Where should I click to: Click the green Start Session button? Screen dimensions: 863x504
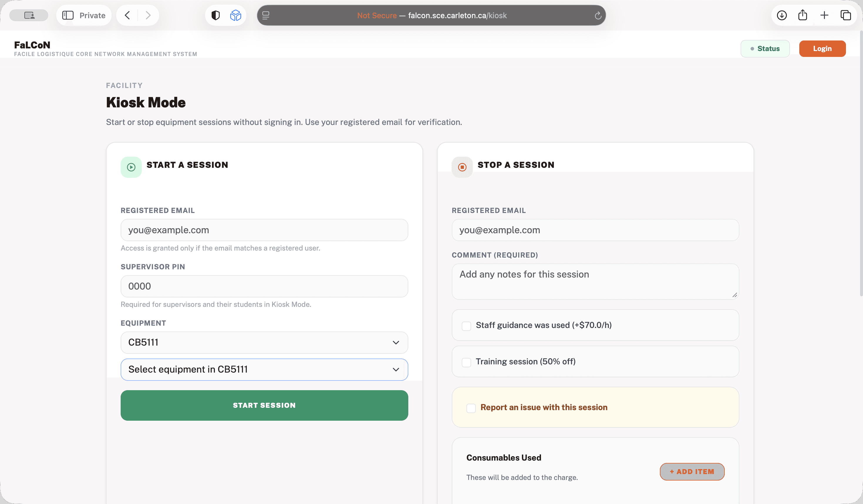tap(264, 405)
